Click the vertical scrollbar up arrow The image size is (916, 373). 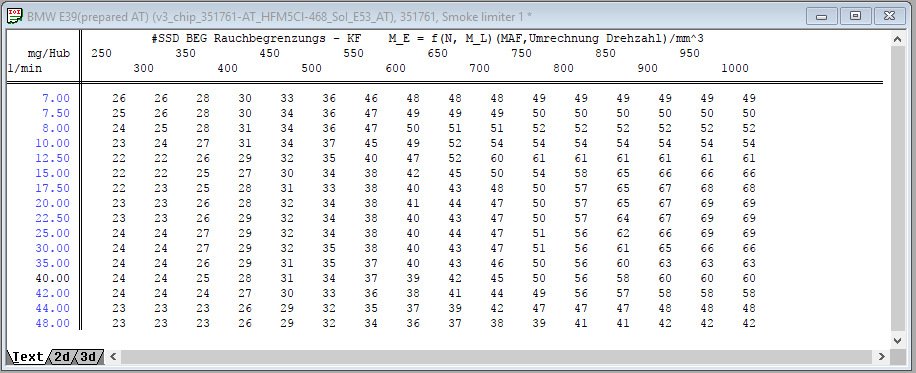(898, 39)
